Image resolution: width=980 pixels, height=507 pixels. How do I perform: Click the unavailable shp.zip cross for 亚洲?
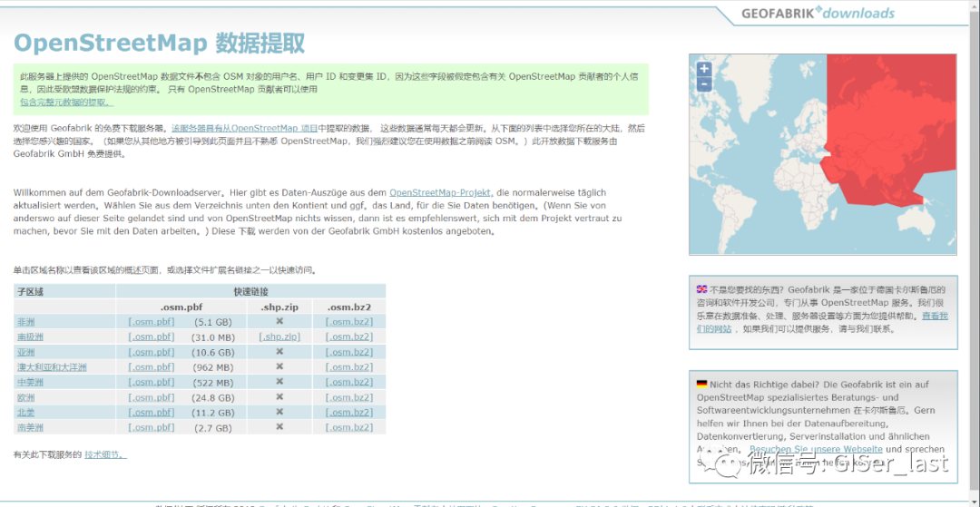tap(280, 352)
